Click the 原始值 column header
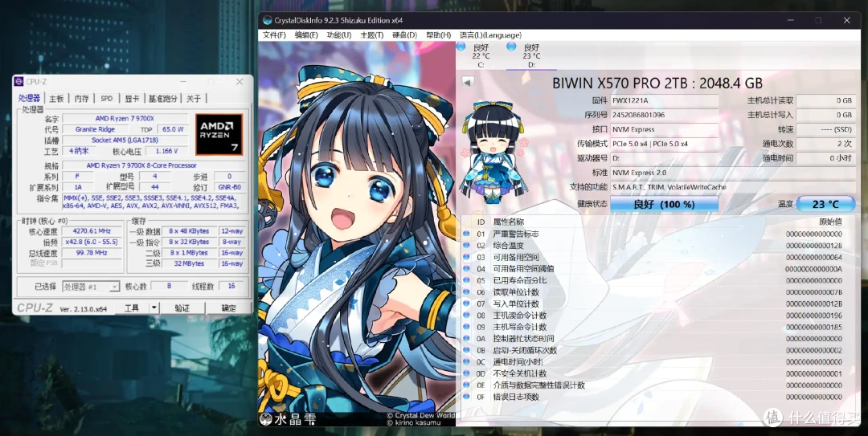The height and width of the screenshot is (436, 868). 830,222
